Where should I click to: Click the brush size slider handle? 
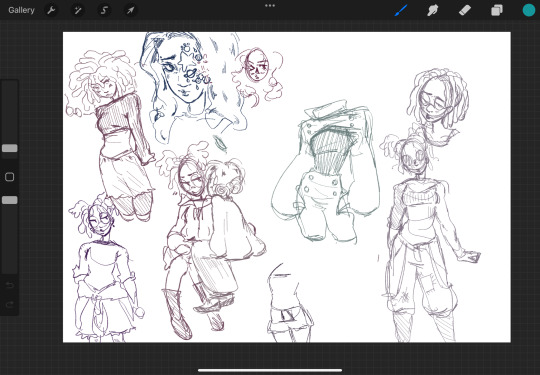pyautogui.click(x=10, y=148)
